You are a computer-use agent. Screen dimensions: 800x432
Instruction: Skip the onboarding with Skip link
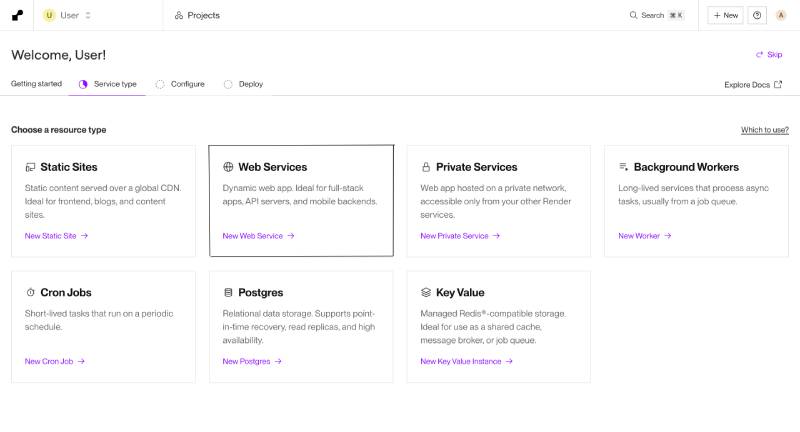point(768,55)
